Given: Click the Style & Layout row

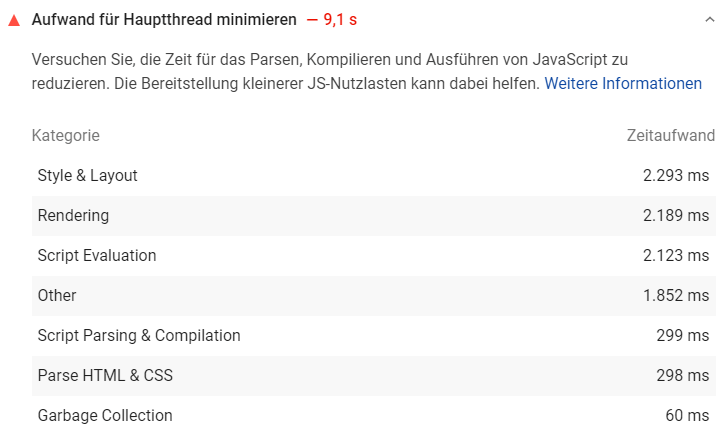Looking at the screenshot, I should click(x=374, y=175).
